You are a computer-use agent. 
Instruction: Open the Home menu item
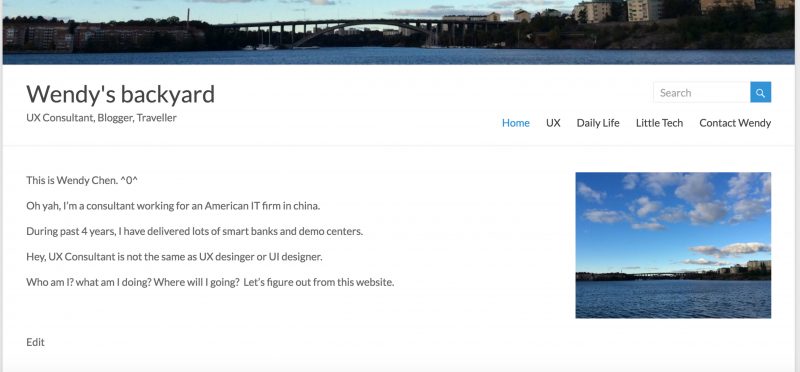515,123
